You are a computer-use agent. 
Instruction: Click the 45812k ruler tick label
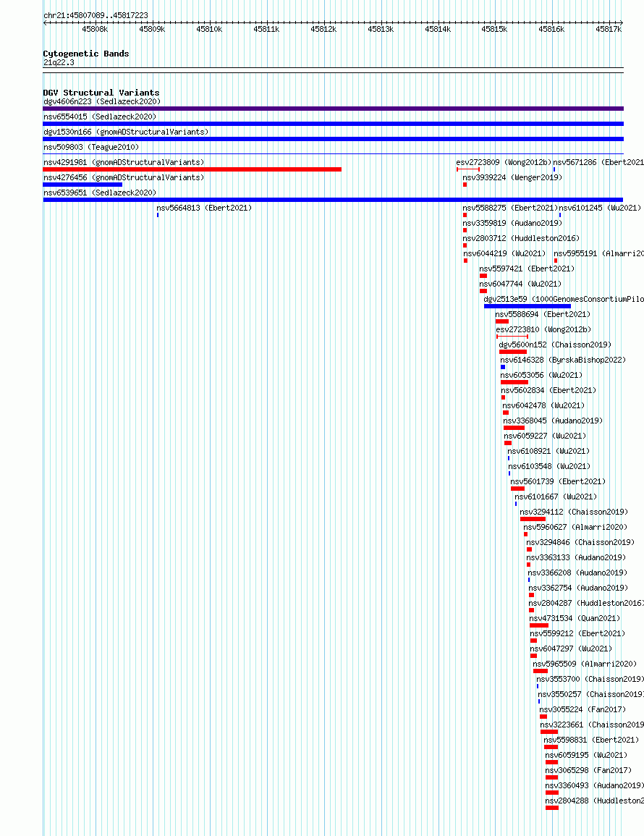coord(323,30)
